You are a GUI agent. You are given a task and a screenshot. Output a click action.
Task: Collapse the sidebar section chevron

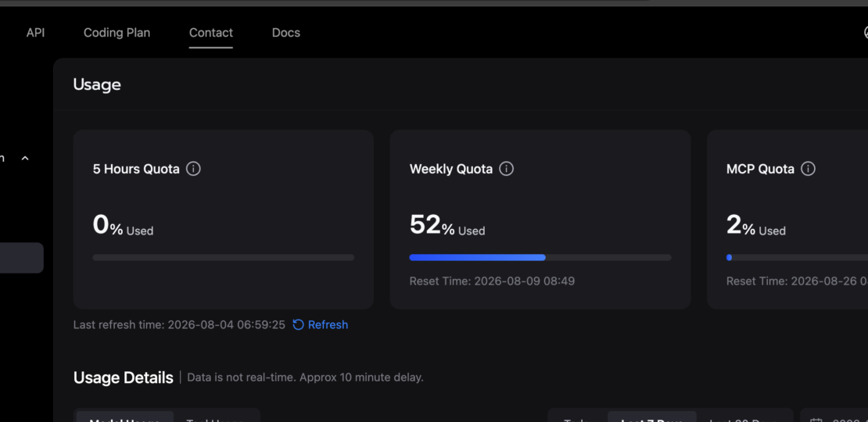coord(24,158)
